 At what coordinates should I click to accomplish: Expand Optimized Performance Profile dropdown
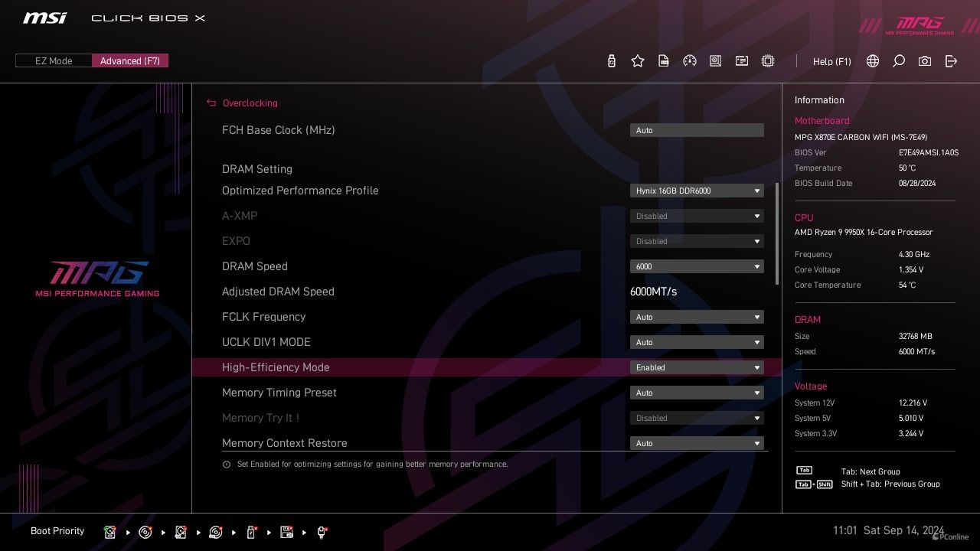coord(697,191)
